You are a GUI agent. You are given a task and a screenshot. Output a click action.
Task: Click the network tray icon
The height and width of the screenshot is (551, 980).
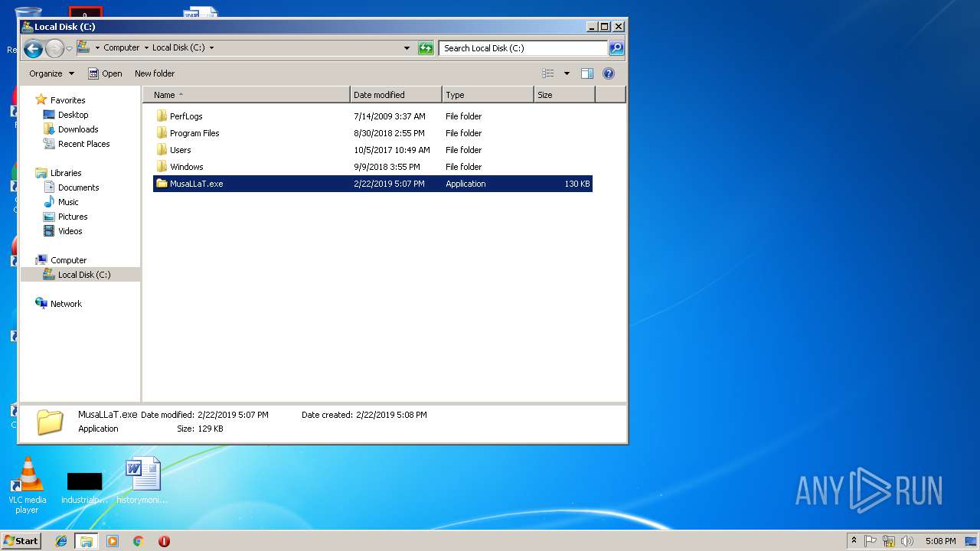[889, 541]
